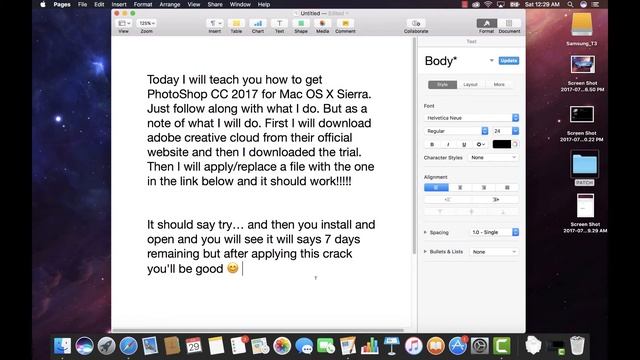Open the black text color swatch
This screenshot has width=640, height=360.
point(502,144)
